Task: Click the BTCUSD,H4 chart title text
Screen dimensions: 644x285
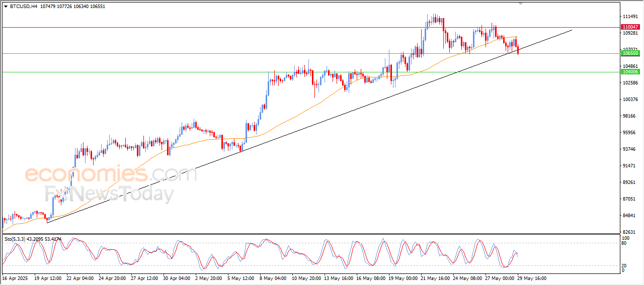Action: point(23,7)
